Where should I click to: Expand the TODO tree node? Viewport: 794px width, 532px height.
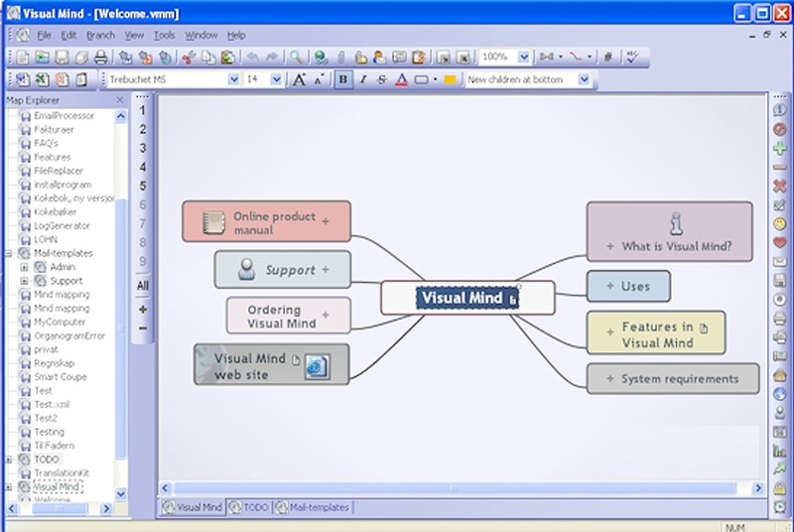(9, 460)
